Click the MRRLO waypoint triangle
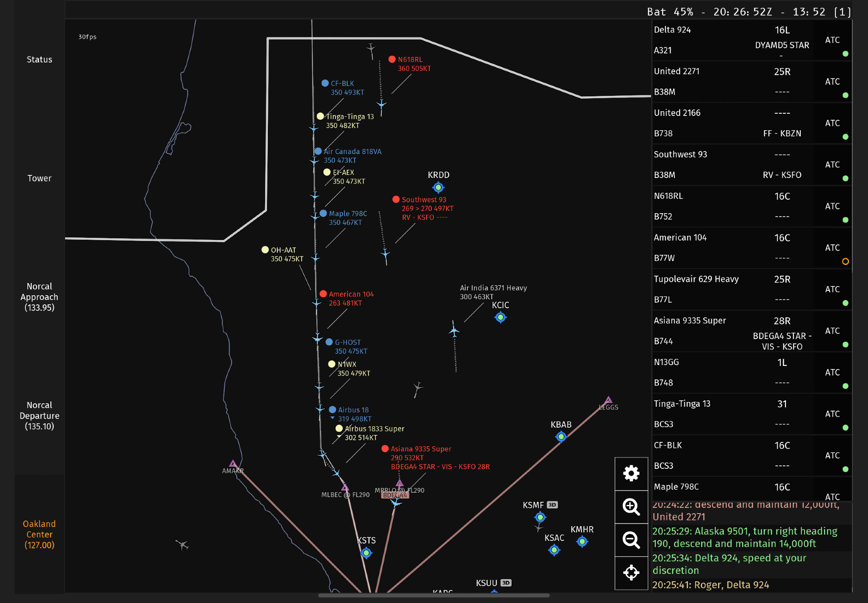Screen dimensions: 868x603 point(400,483)
